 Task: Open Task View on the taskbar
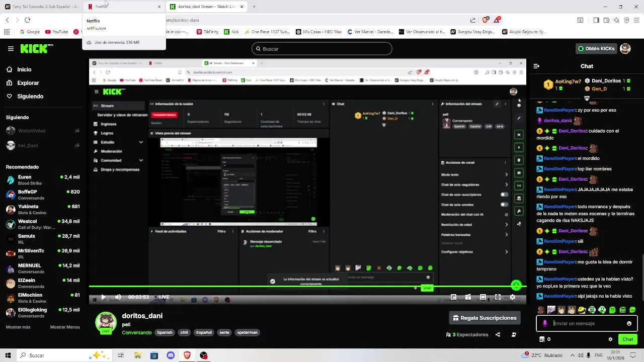(x=121, y=355)
